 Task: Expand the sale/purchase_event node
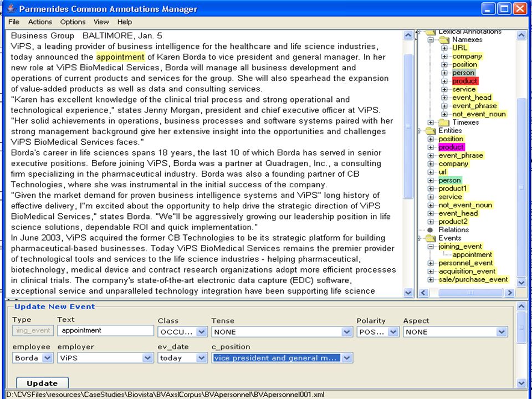coord(431,279)
